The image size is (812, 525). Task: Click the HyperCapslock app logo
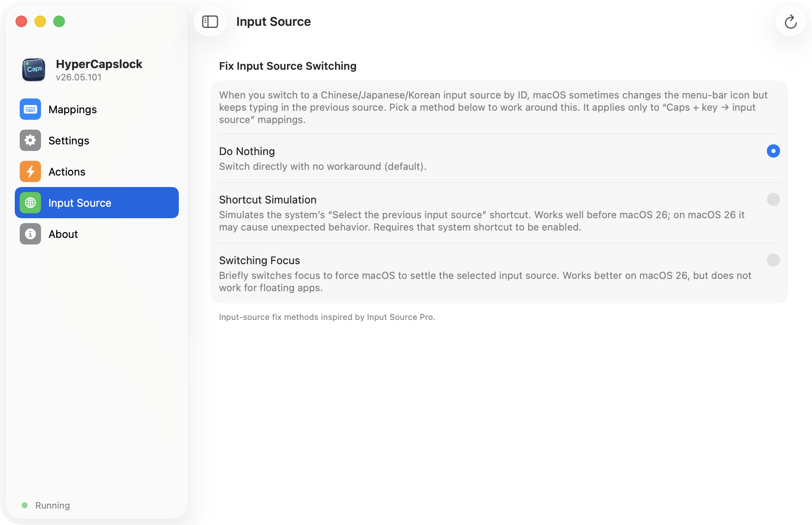point(34,70)
